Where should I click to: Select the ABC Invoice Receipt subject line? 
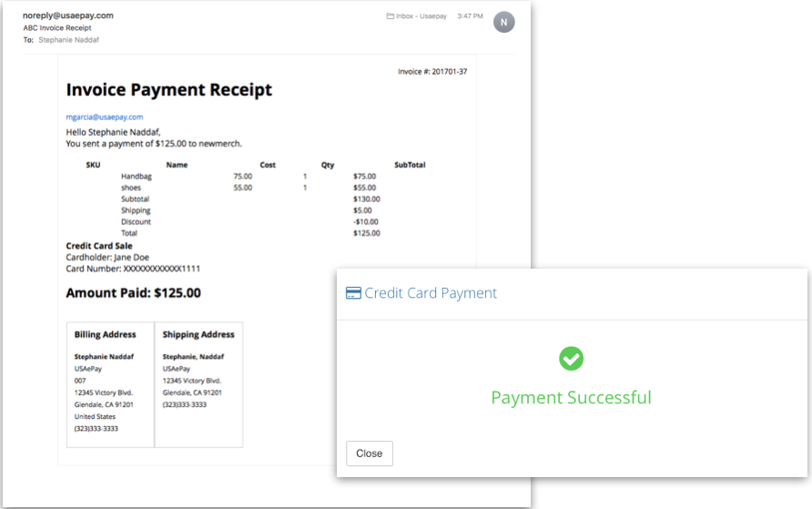pyautogui.click(x=57, y=28)
